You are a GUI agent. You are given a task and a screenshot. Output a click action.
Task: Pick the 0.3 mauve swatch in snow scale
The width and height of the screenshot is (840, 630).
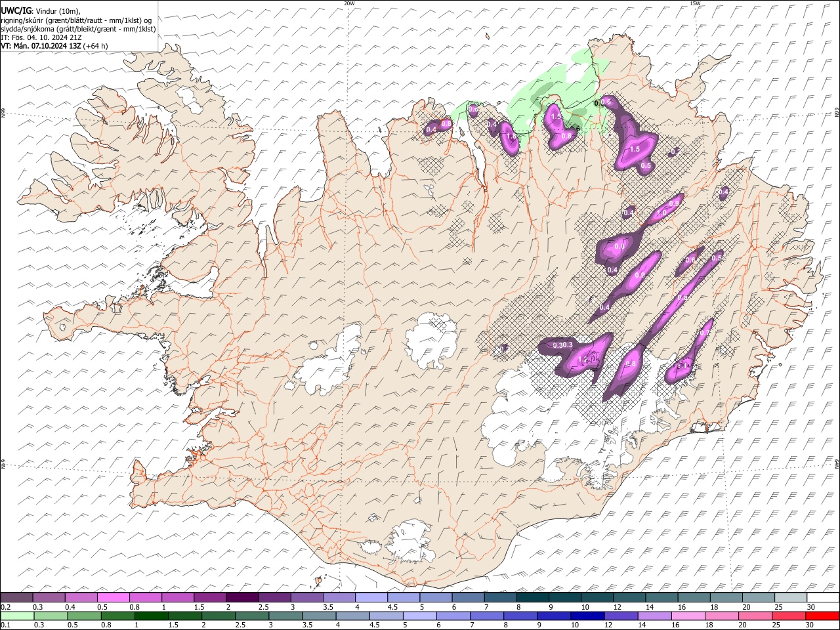[x=49, y=597]
